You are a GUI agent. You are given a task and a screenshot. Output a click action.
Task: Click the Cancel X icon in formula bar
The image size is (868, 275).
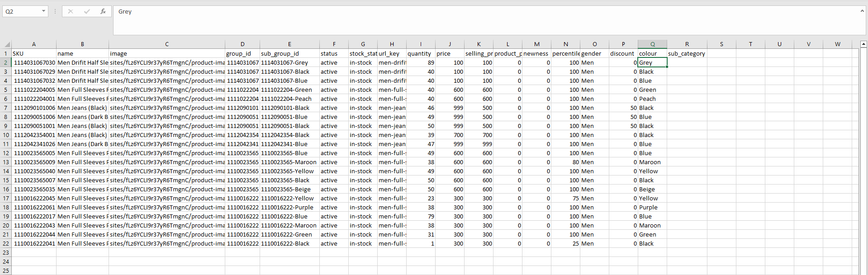(71, 11)
